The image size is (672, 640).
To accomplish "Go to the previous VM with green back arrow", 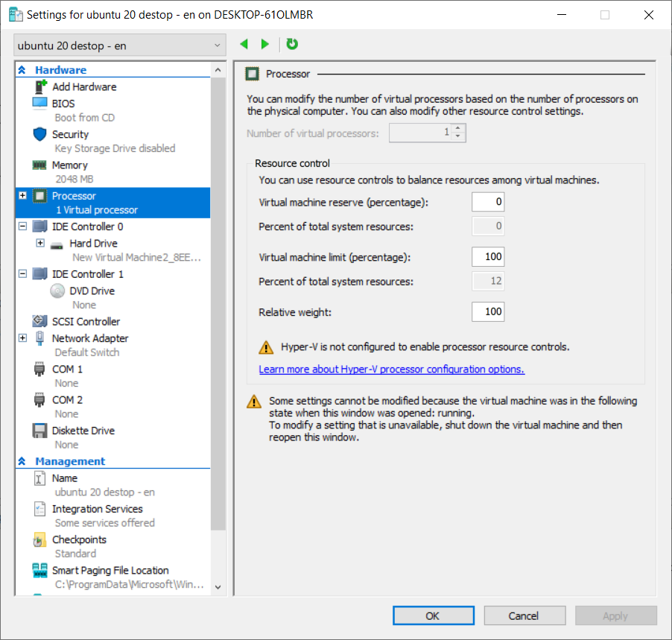I will pos(244,44).
